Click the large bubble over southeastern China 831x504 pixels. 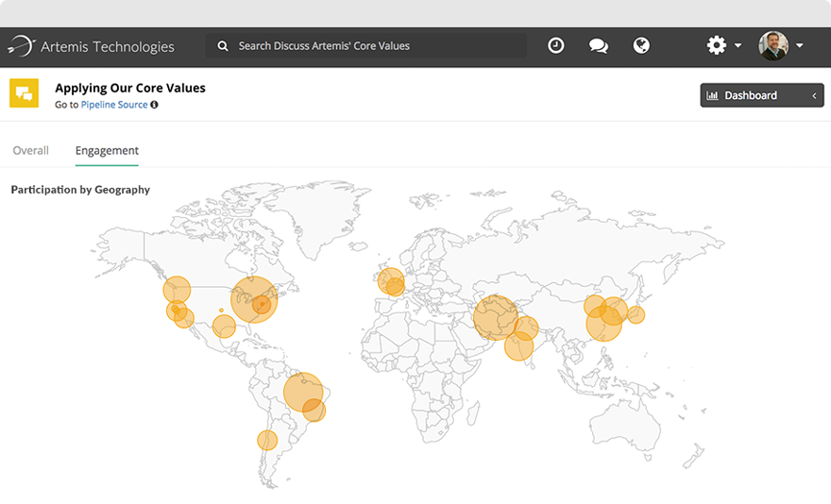coord(603,324)
